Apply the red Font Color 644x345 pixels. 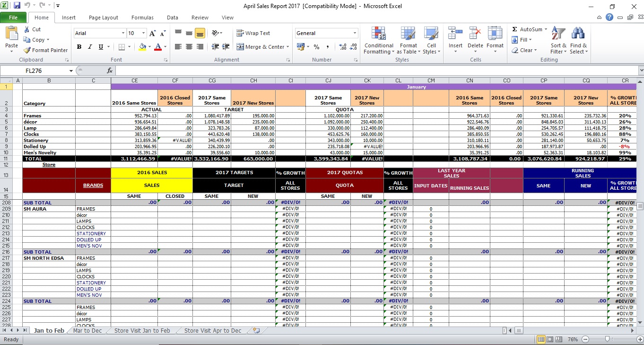click(x=157, y=47)
